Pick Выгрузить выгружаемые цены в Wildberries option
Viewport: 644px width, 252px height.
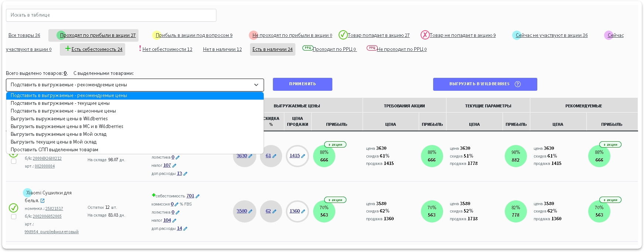click(x=59, y=119)
